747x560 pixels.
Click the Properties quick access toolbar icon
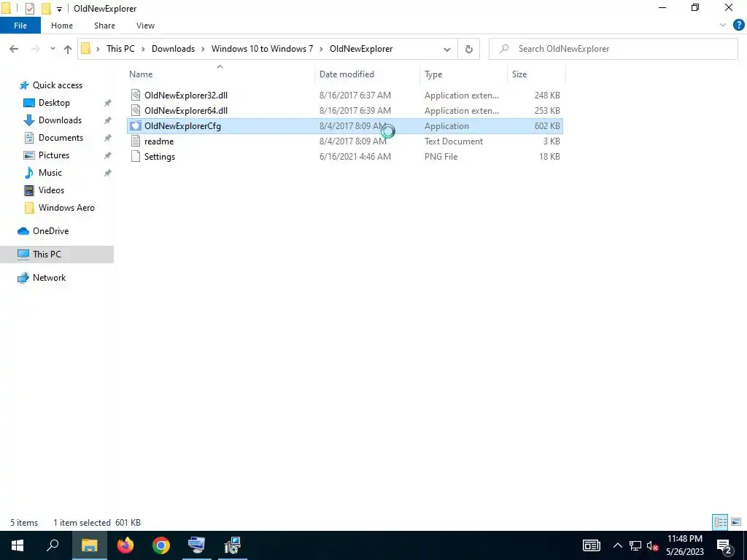[29, 9]
